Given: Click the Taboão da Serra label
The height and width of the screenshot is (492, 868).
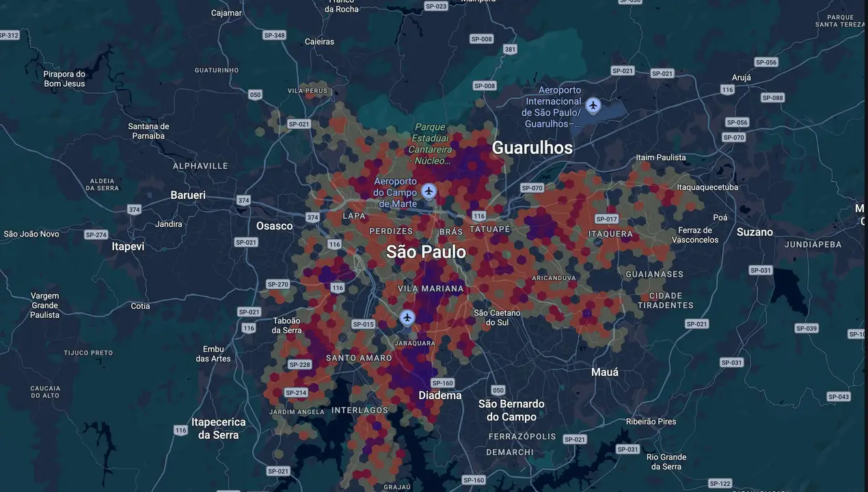Looking at the screenshot, I should pos(286,326).
